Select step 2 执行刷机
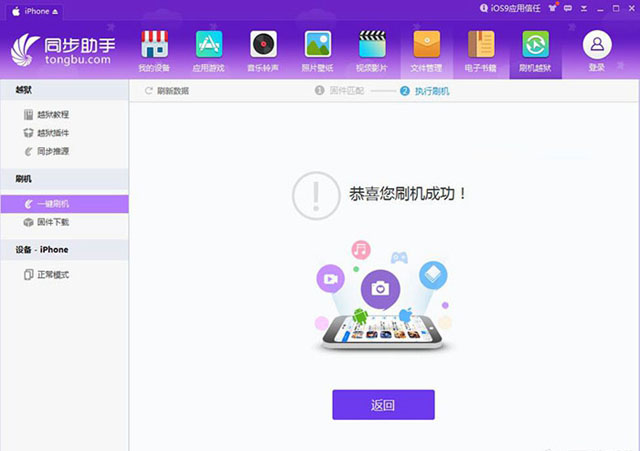 [x=424, y=91]
